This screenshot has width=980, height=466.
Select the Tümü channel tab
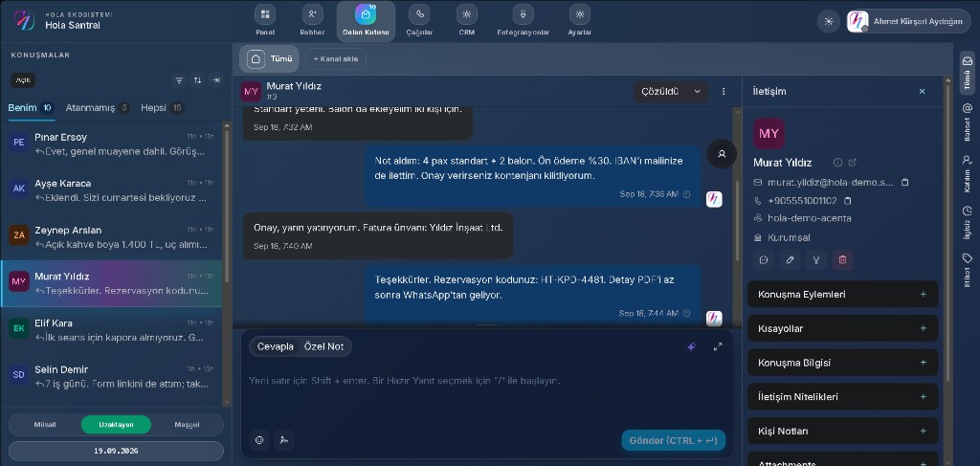pyautogui.click(x=269, y=58)
